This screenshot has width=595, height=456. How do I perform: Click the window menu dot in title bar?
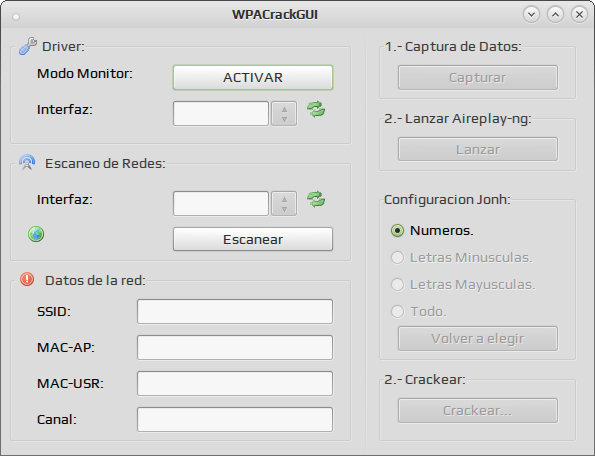[16, 17]
